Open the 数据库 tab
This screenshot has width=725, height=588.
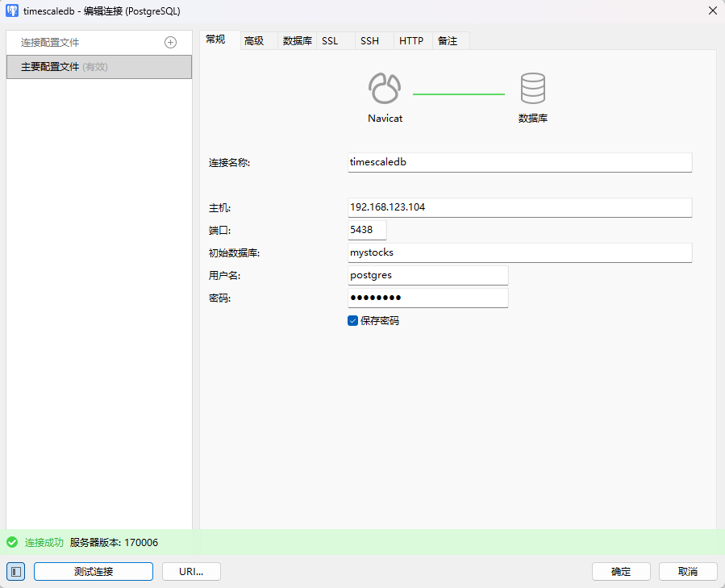coord(298,41)
